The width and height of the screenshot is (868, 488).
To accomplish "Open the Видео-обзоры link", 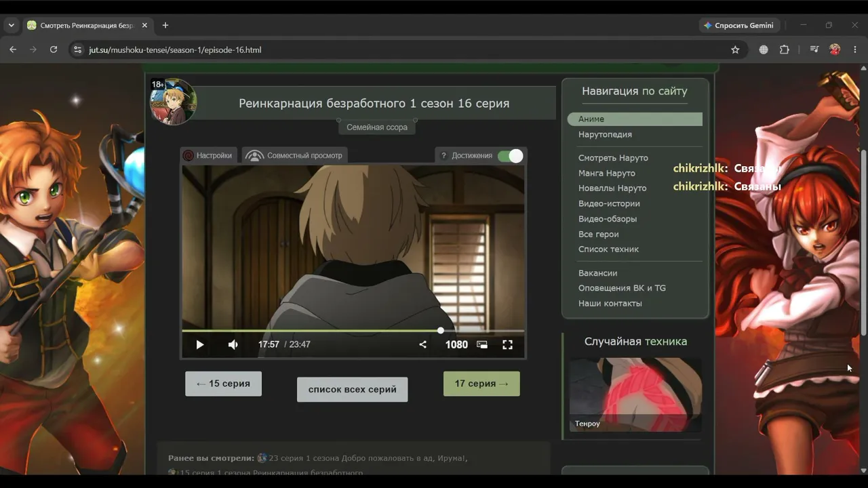I will (x=608, y=219).
